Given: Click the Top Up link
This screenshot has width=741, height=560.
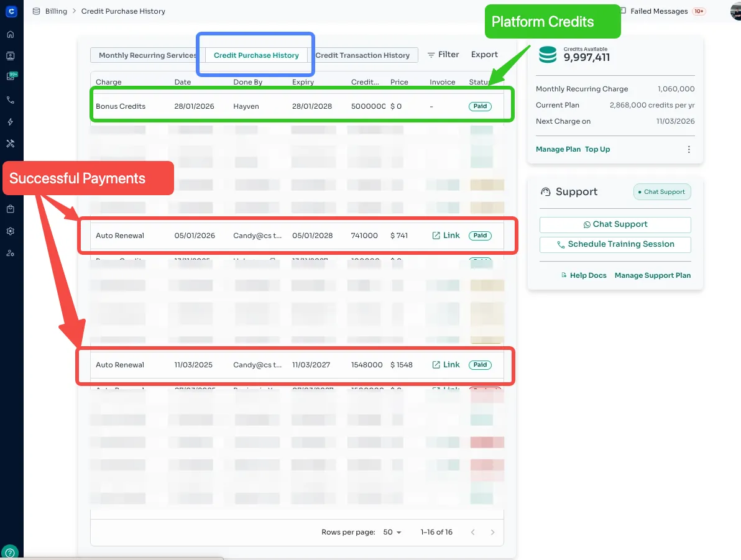Looking at the screenshot, I should point(597,149).
